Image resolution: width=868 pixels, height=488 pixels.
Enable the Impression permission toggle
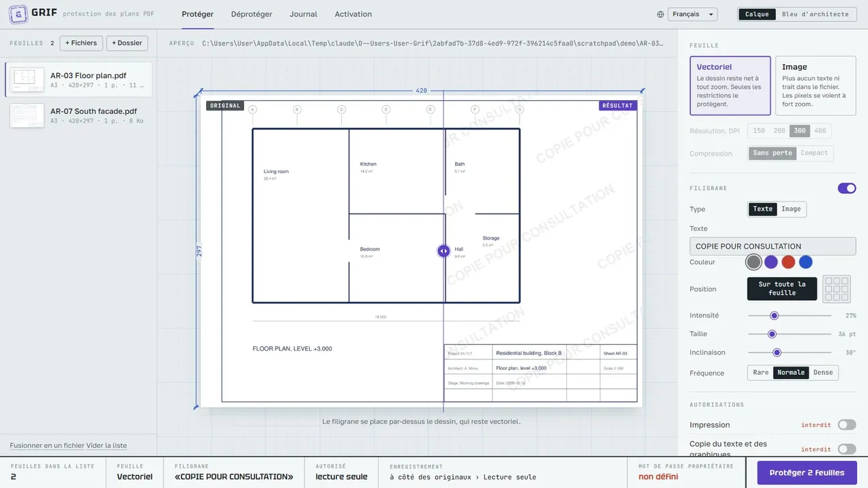coord(847,425)
